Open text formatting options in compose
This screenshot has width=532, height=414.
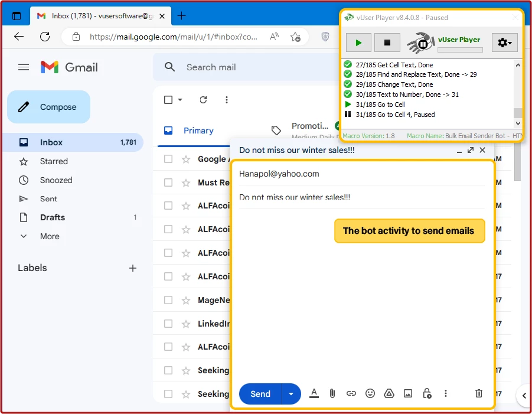[314, 394]
